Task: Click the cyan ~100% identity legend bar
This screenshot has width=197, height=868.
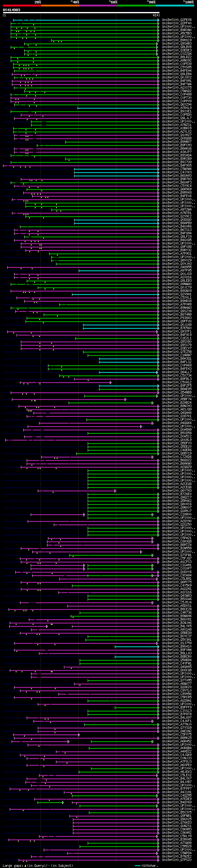Action: (x=175, y=6)
